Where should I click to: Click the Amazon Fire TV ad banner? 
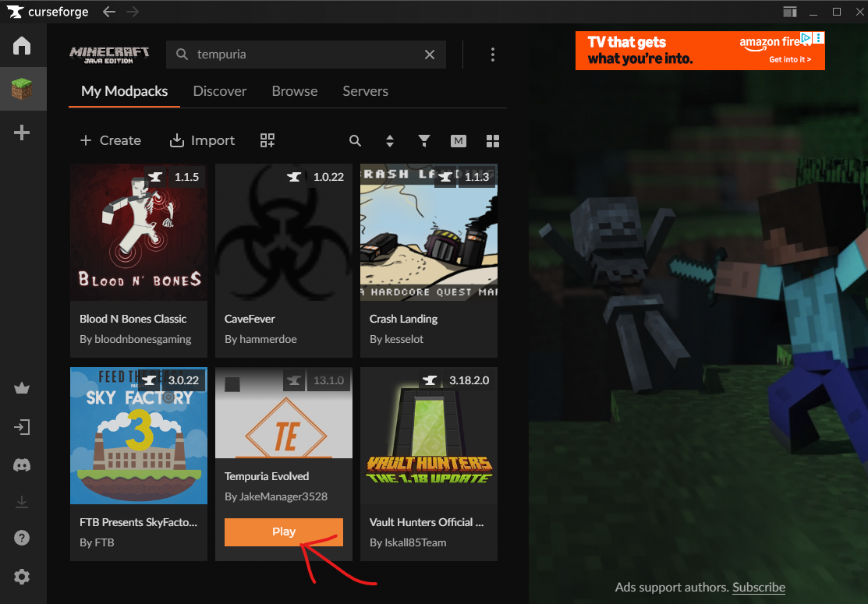(x=700, y=51)
